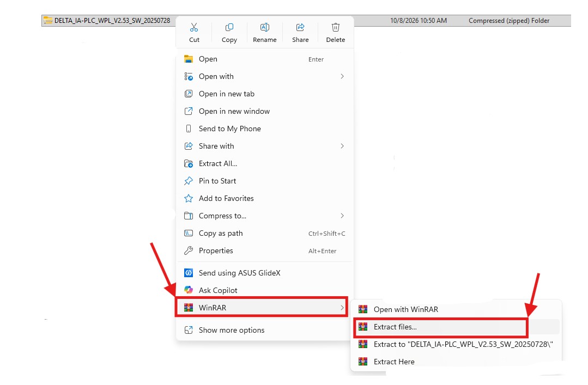
Task: Click the date 10/8/2026 10:50 AM cell
Action: coord(419,21)
